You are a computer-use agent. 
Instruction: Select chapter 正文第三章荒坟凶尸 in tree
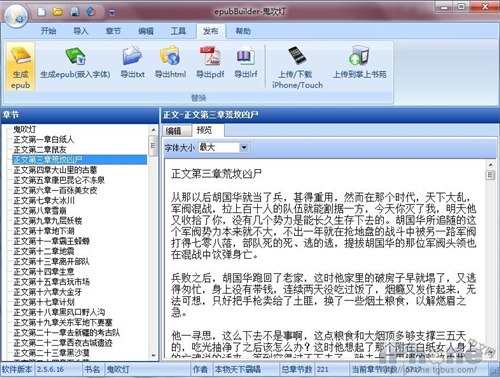pyautogui.click(x=79, y=160)
